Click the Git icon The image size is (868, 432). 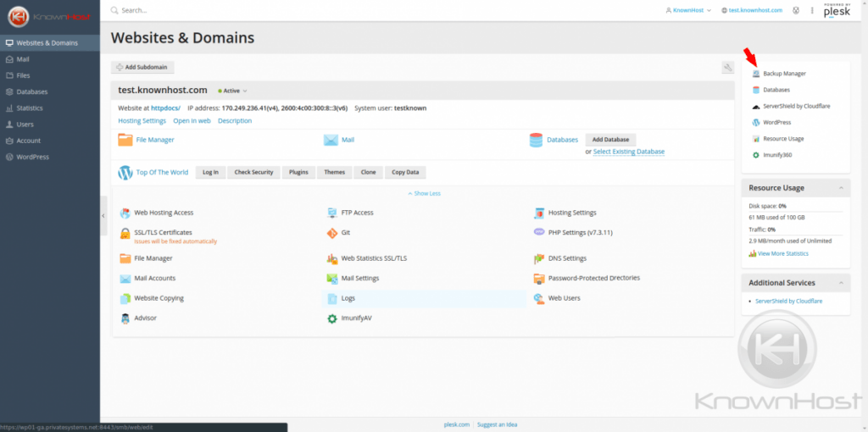click(332, 234)
